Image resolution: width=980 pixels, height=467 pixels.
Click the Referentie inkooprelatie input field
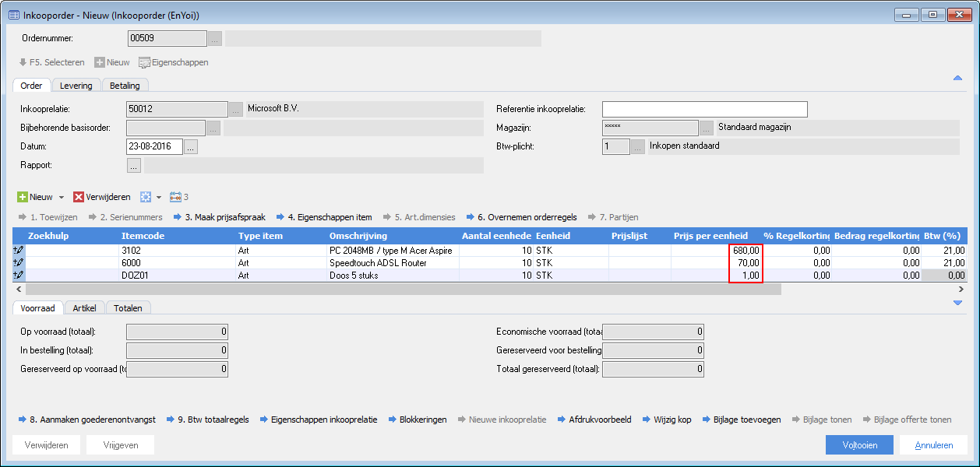[705, 109]
